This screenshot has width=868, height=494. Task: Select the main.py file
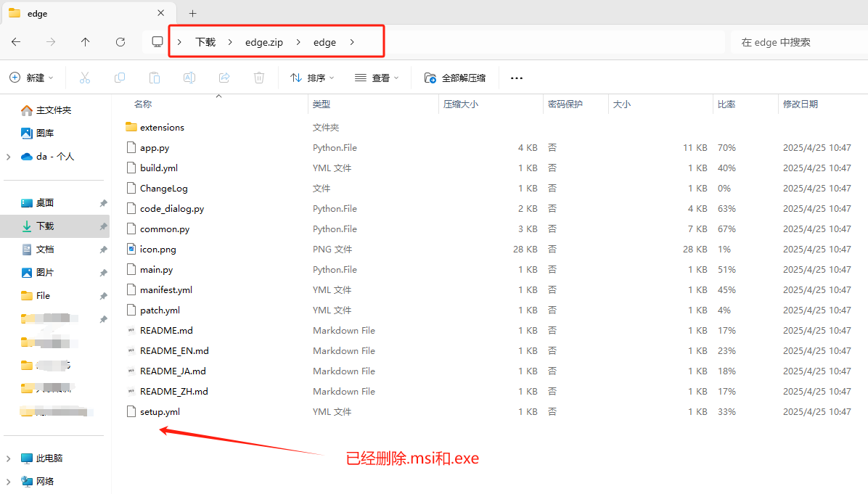156,269
